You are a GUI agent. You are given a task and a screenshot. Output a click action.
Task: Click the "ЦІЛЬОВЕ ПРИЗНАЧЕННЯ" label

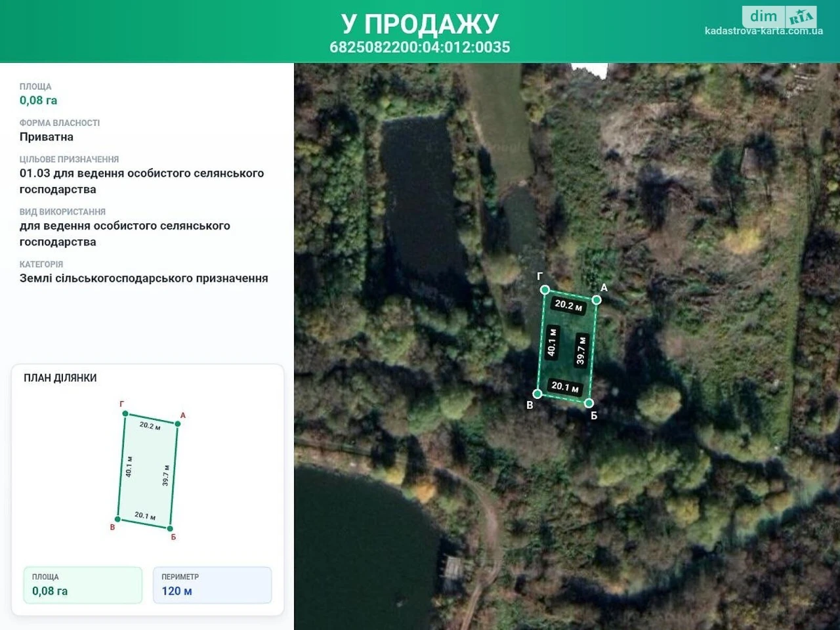point(70,159)
